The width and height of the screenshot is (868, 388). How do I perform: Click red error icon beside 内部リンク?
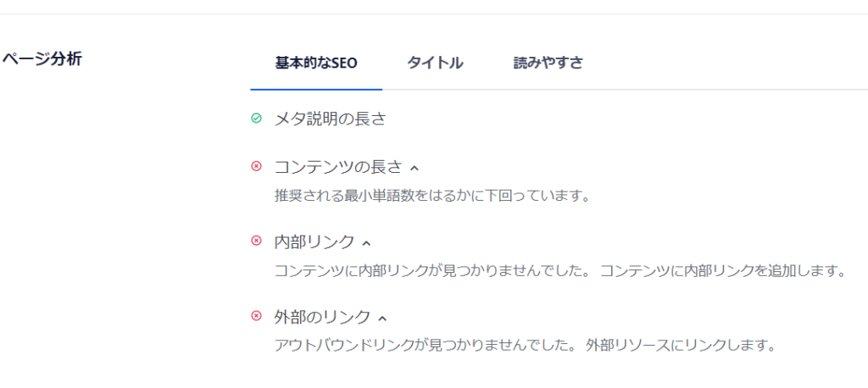[256, 241]
